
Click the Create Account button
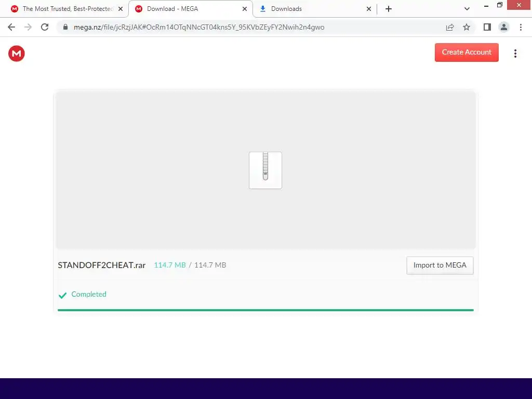click(467, 52)
